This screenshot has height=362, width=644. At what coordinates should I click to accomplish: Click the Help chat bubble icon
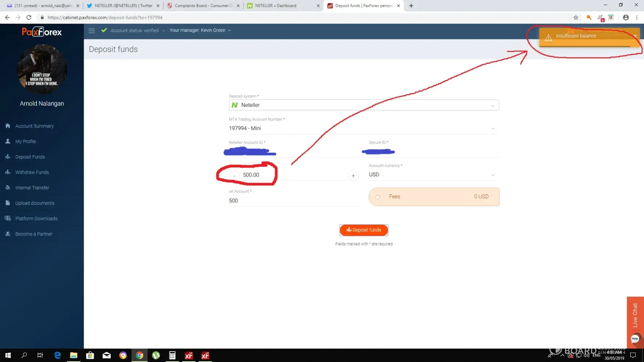(x=635, y=339)
